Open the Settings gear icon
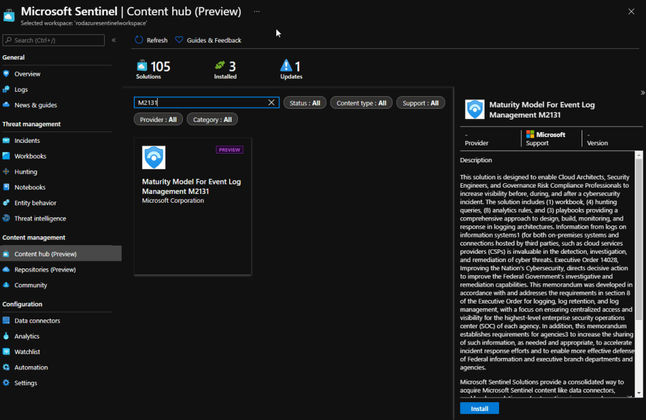 tap(6, 383)
